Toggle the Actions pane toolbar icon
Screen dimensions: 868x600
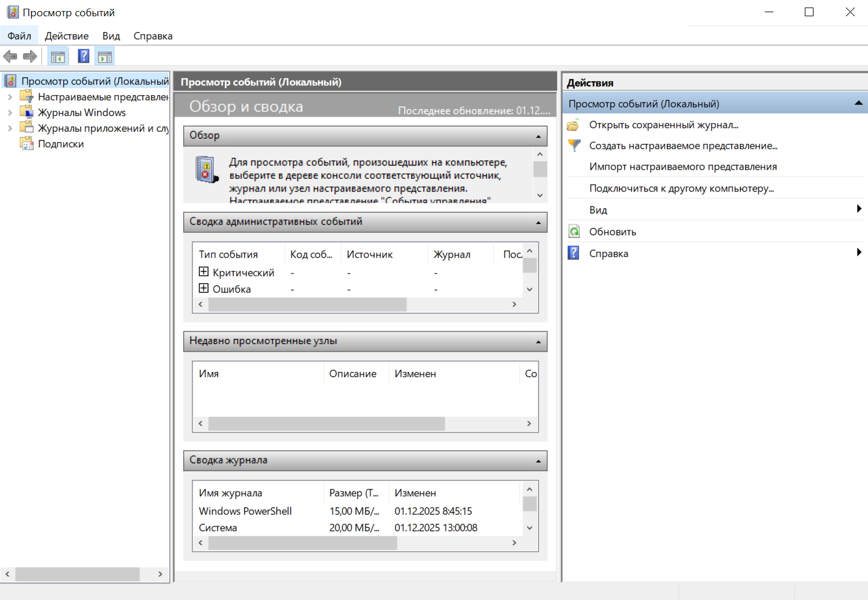pyautogui.click(x=105, y=57)
